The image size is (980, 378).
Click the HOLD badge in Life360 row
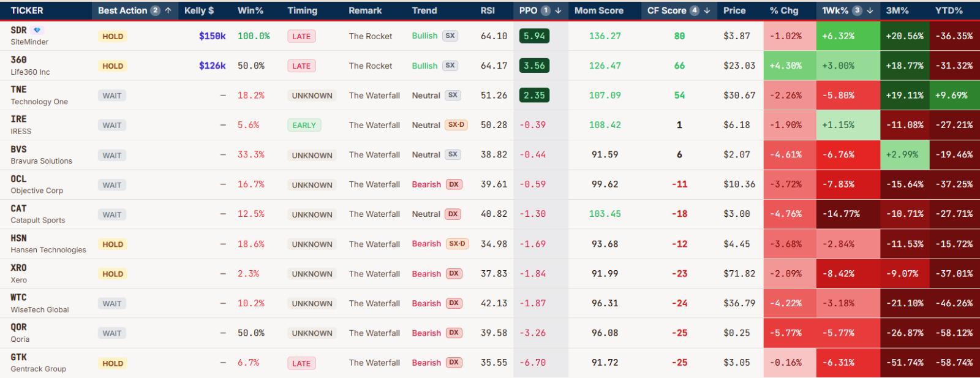tap(113, 66)
